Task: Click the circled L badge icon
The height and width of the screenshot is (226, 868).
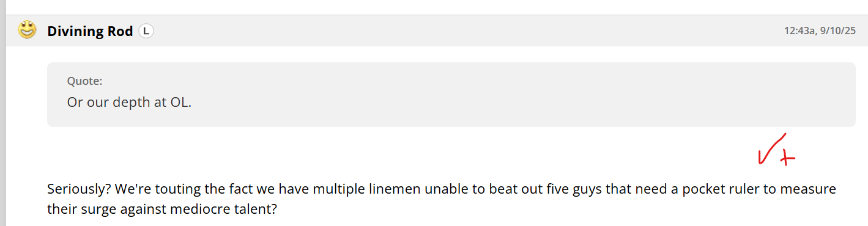Action: click(x=146, y=31)
